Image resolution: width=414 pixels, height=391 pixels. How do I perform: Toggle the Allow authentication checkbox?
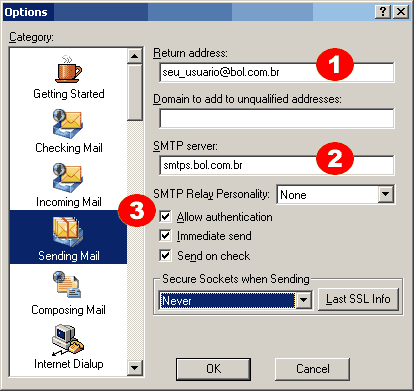click(x=165, y=217)
